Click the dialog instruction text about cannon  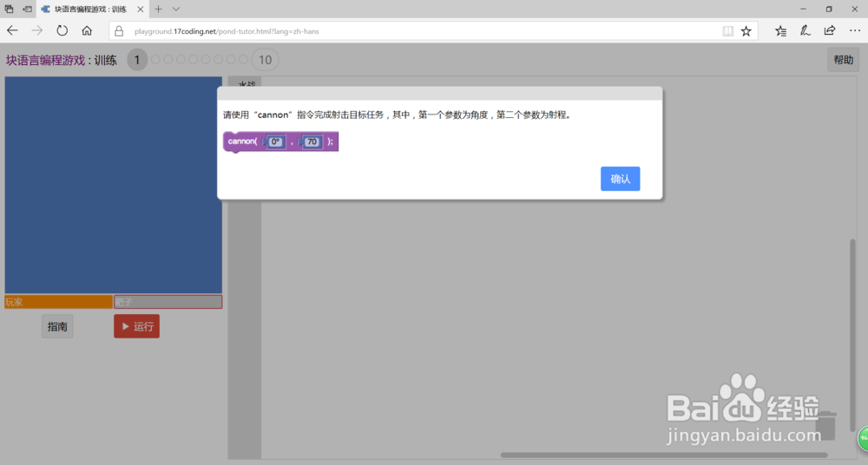coord(397,115)
